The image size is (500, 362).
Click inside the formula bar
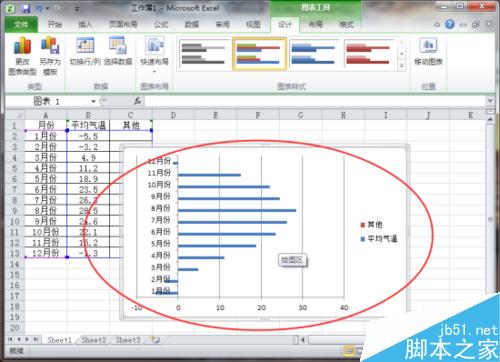(x=315, y=101)
